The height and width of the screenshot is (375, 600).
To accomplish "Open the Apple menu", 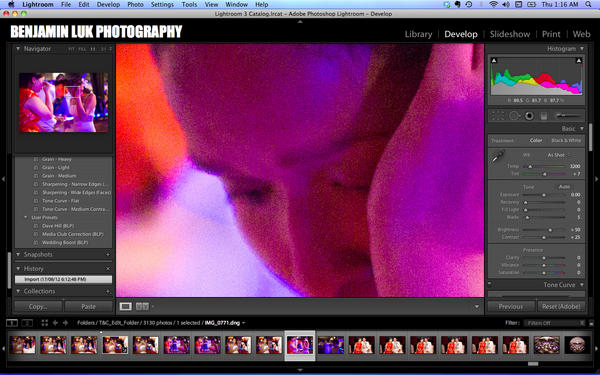I will click(x=11, y=4).
